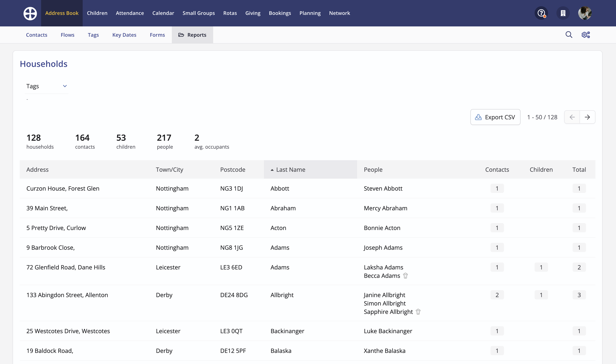Image resolution: width=616 pixels, height=364 pixels.
Task: Click the child icon beside Sapphire Allbright
Action: tap(418, 312)
